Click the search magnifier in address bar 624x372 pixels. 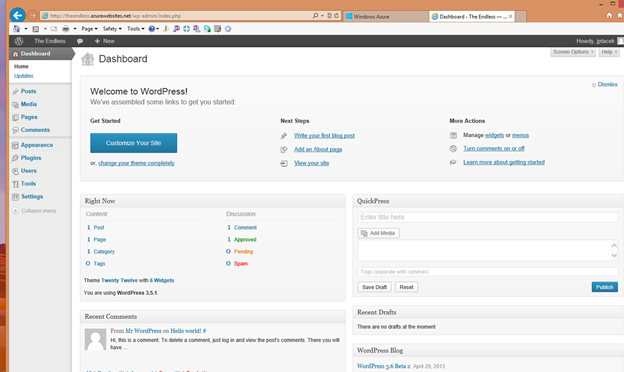[315, 16]
